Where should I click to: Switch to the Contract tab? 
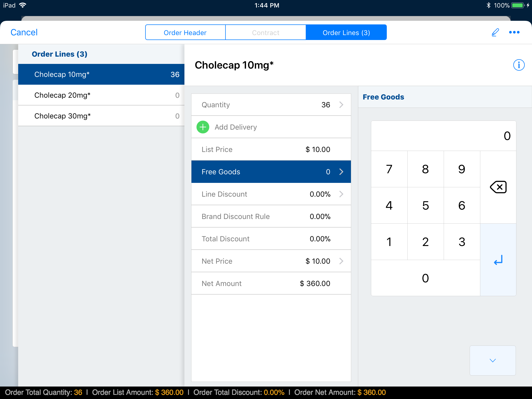coord(265,32)
